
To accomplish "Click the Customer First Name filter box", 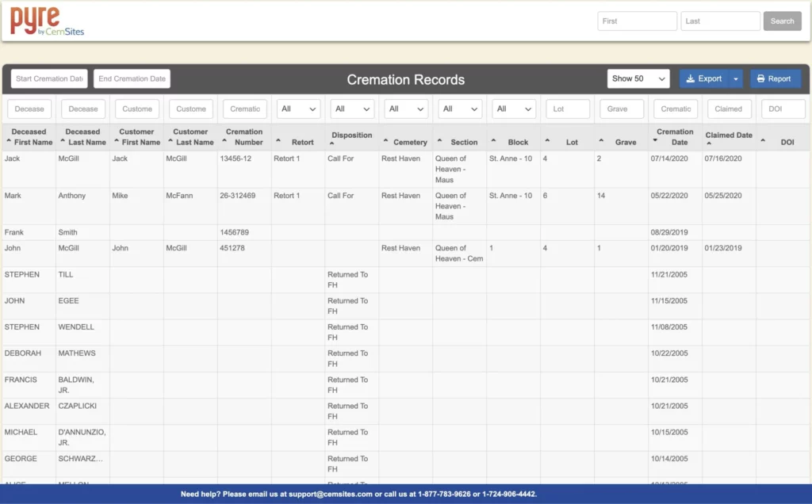I will (x=137, y=109).
